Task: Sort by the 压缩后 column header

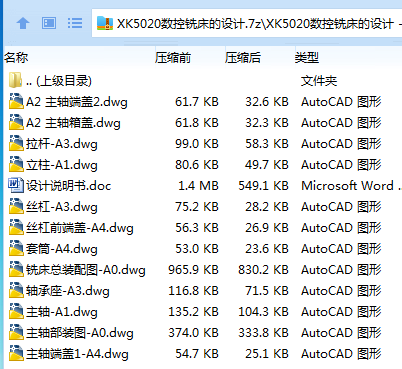Action: [x=242, y=58]
